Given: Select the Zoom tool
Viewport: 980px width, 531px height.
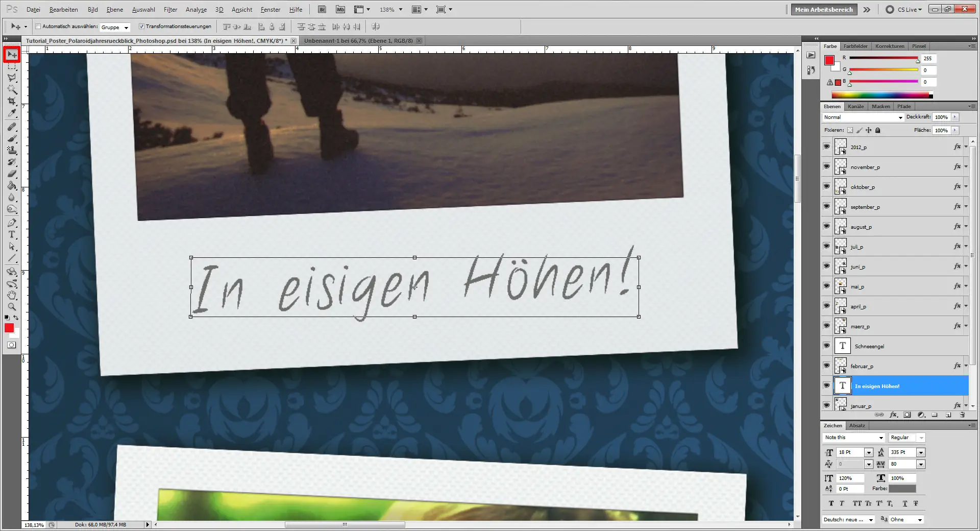Looking at the screenshot, I should coord(11,307).
